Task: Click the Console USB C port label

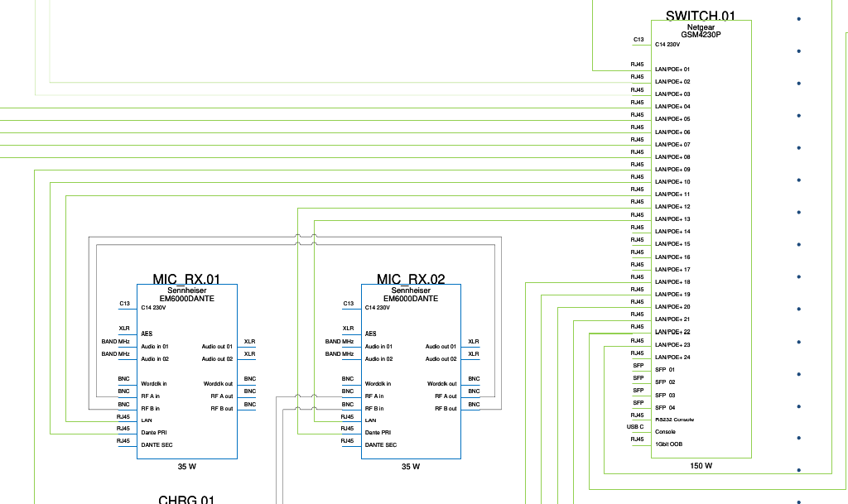Action: coord(665,431)
